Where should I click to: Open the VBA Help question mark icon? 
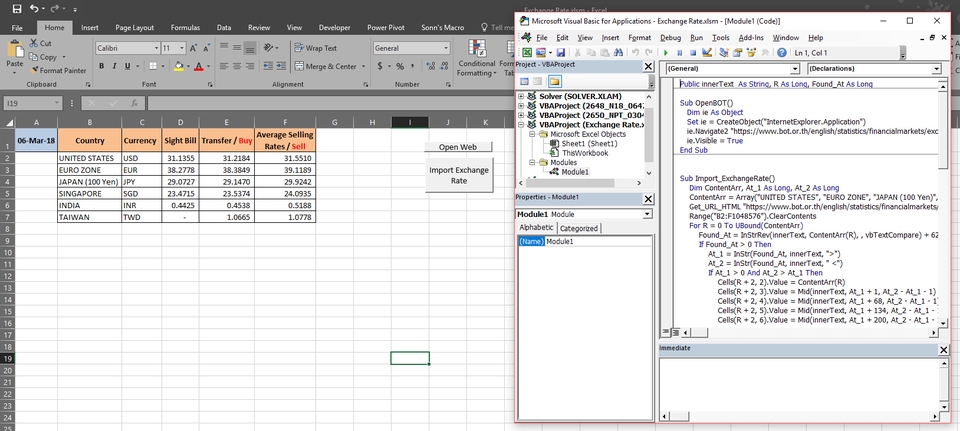click(782, 53)
